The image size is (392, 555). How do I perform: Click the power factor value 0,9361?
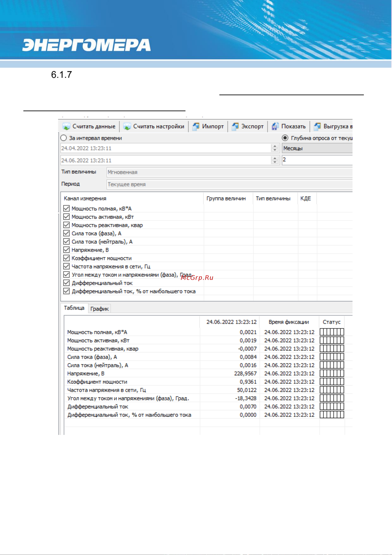click(x=248, y=382)
